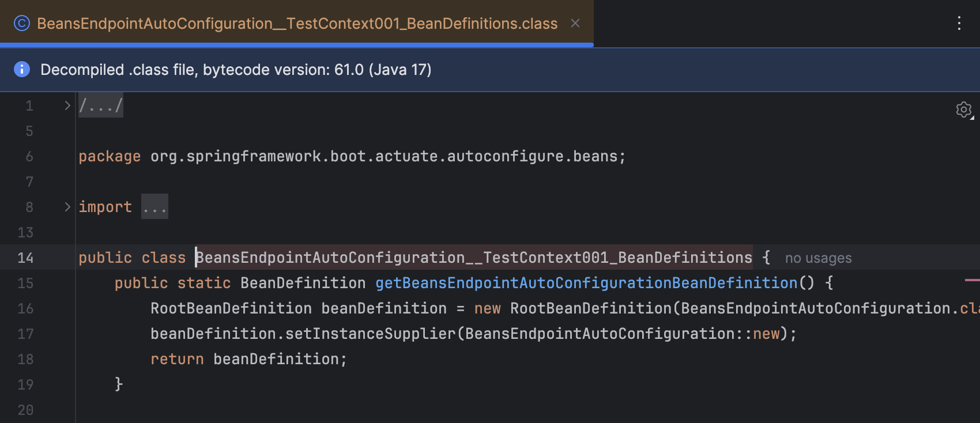Viewport: 980px width, 423px height.
Task: Open the editor settings gear icon
Action: tap(964, 109)
